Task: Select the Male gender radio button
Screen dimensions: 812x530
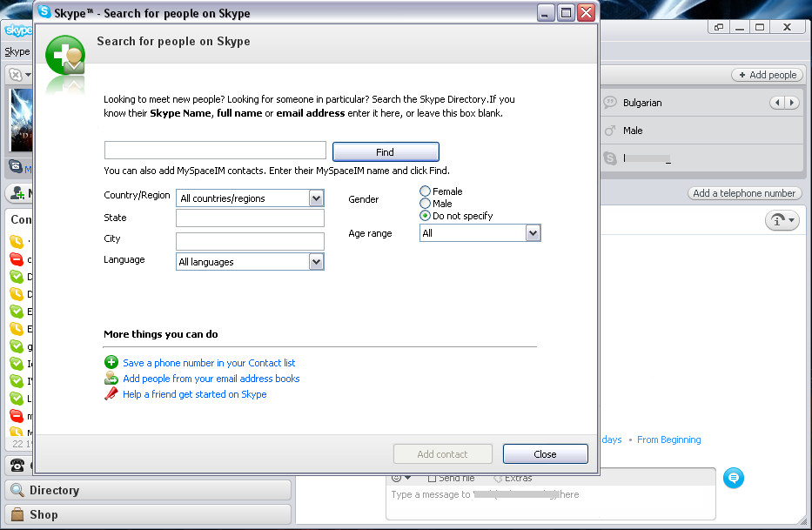Action: (x=425, y=204)
